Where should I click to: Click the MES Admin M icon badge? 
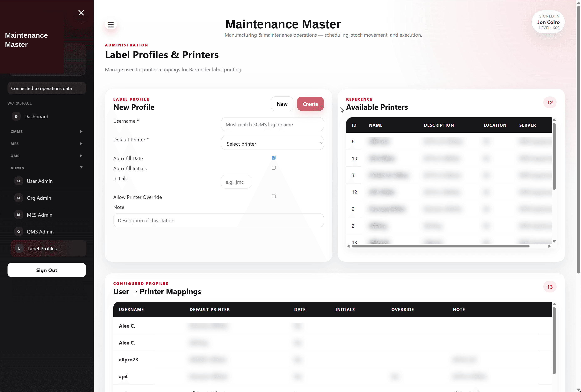pyautogui.click(x=19, y=215)
